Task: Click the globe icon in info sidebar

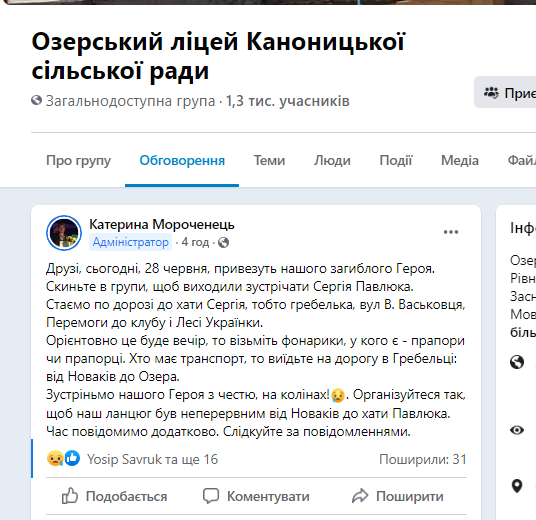Action: pos(517,362)
